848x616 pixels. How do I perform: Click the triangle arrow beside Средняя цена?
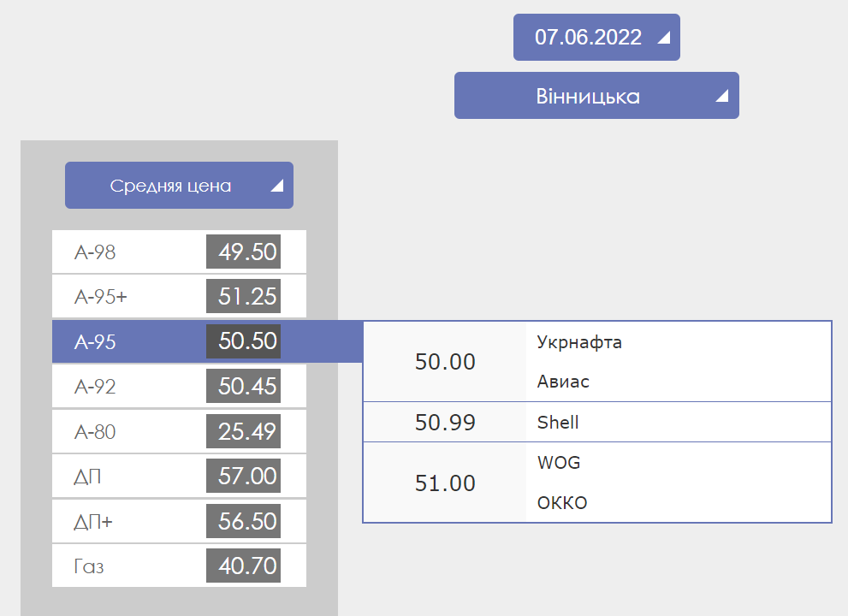[x=276, y=187]
